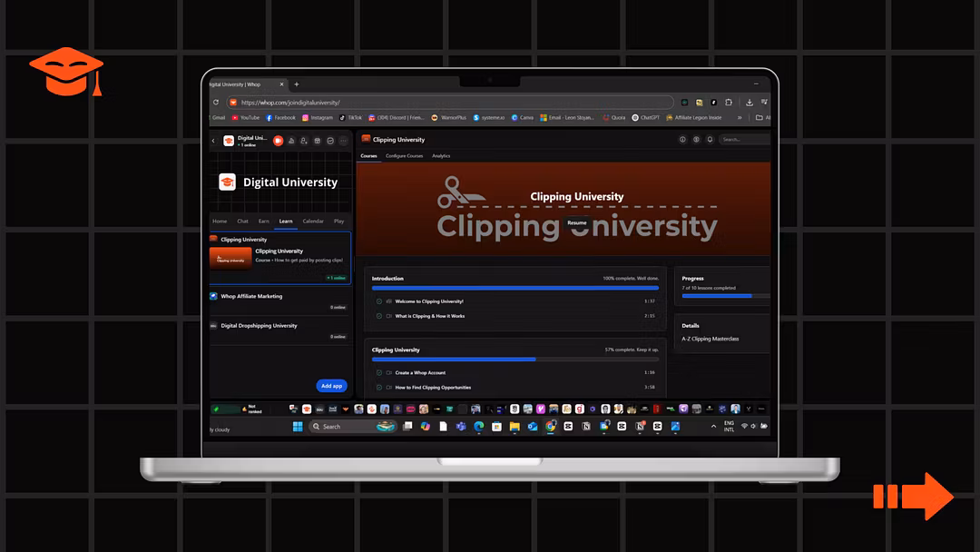Open the browser downloads icon
This screenshot has width=980, height=552.
(750, 103)
